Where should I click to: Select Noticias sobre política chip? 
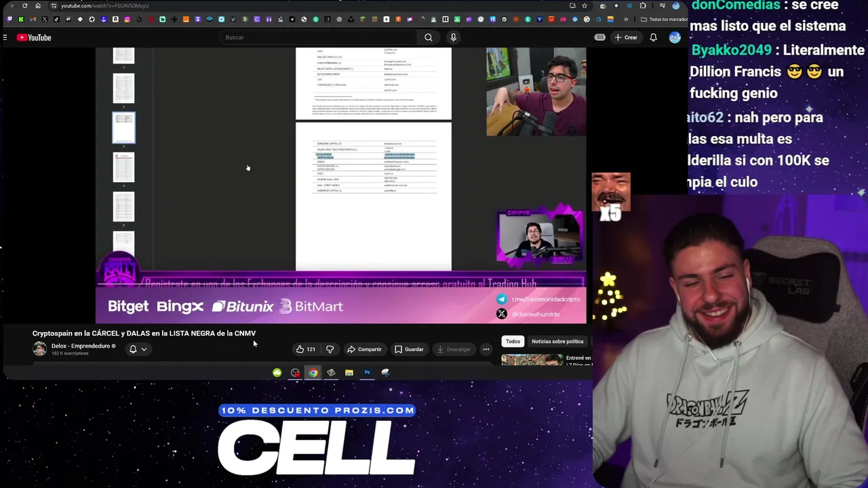[557, 341]
